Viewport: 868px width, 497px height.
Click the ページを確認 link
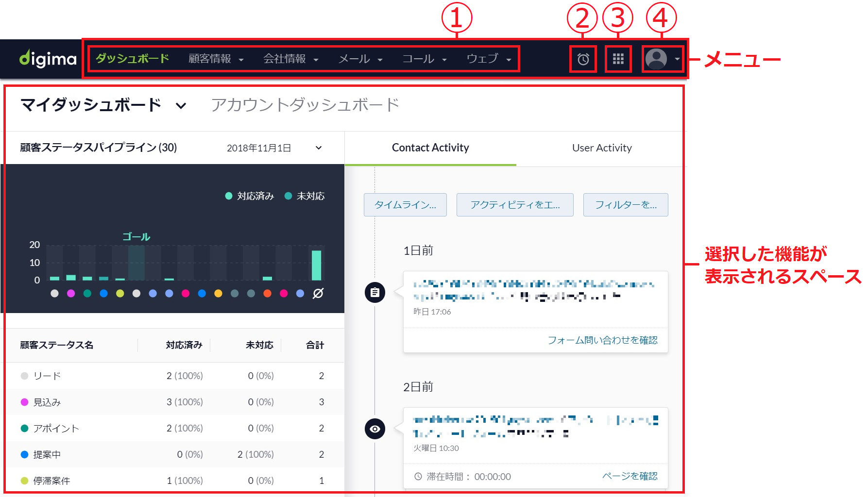(x=630, y=476)
